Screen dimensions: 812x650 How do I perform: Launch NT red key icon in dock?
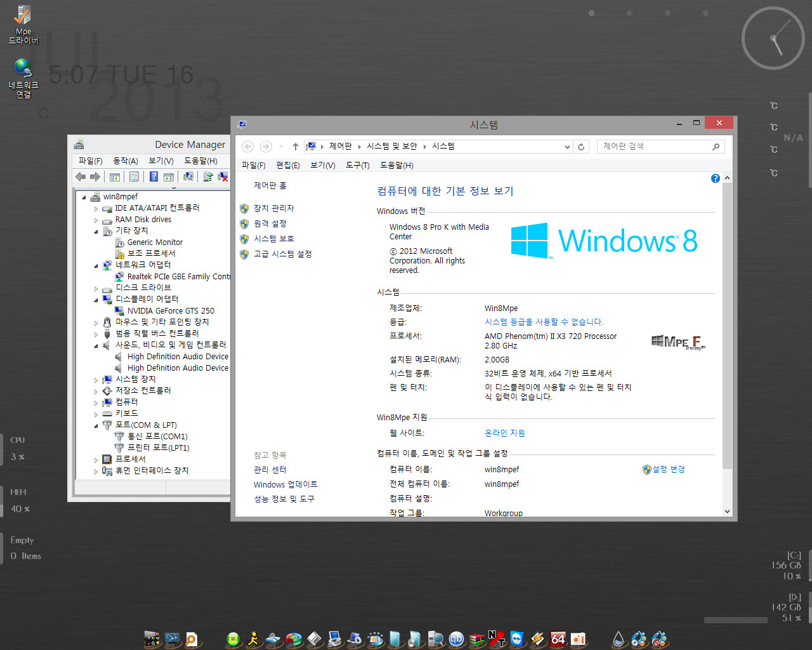point(497,639)
